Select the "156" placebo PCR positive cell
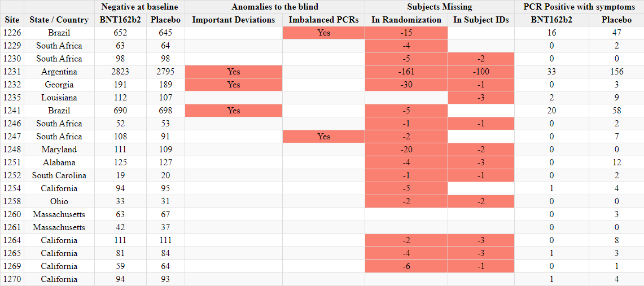The image size is (644, 286). pos(616,72)
